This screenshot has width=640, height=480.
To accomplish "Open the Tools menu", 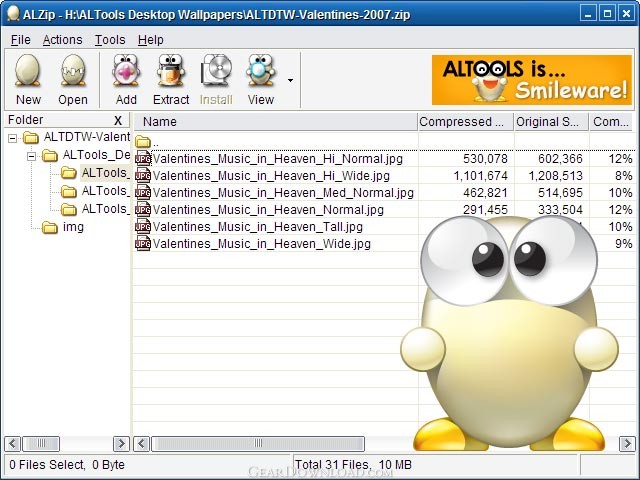I will pyautogui.click(x=110, y=40).
